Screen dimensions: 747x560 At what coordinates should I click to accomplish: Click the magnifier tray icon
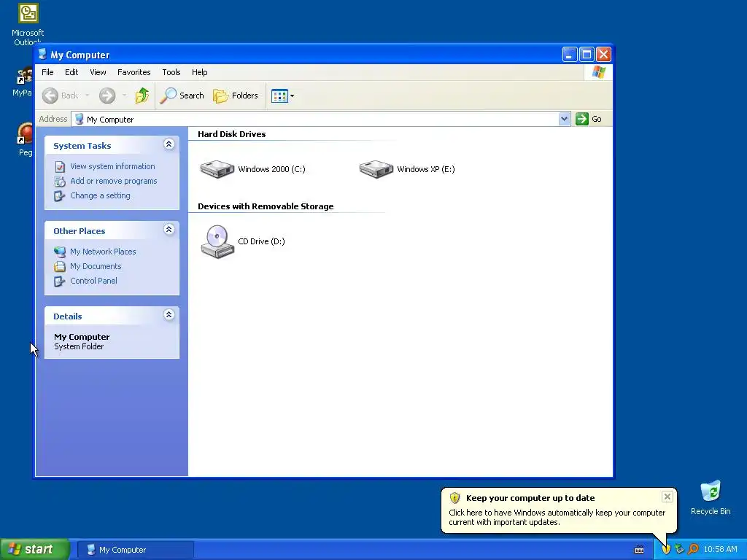693,549
